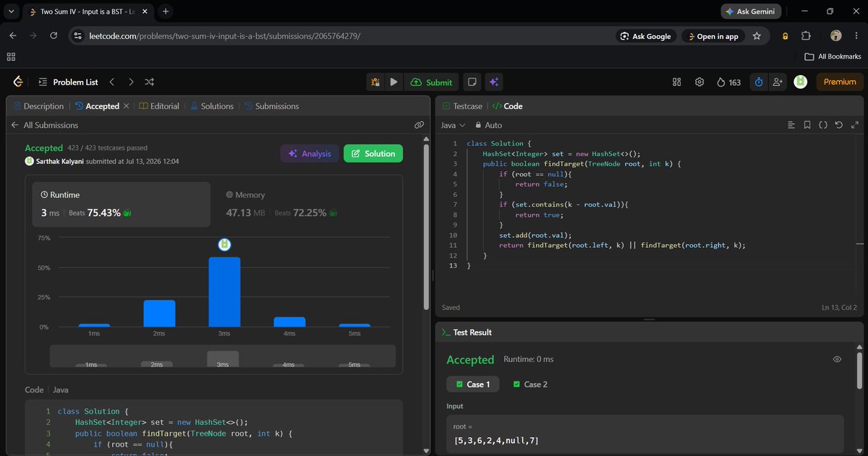Click the Analysis button
The image size is (868, 456).
pyautogui.click(x=310, y=153)
